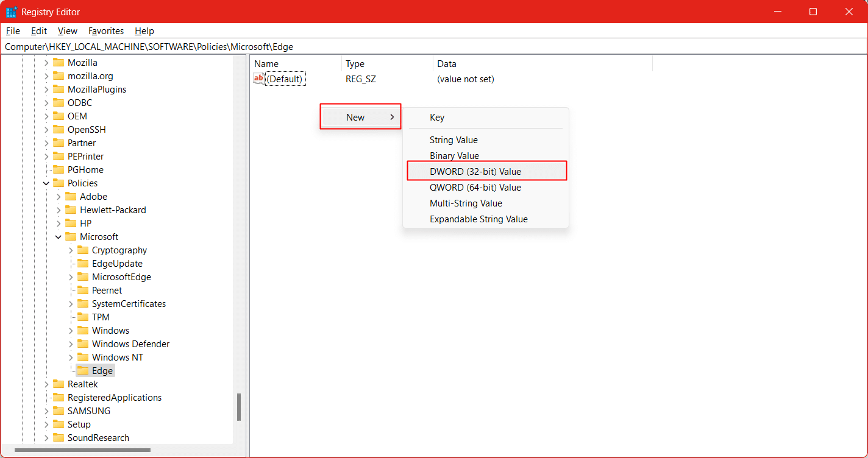Click the Hewlett-Packard folder icon
Screen dimensions: 868x458
(71, 210)
